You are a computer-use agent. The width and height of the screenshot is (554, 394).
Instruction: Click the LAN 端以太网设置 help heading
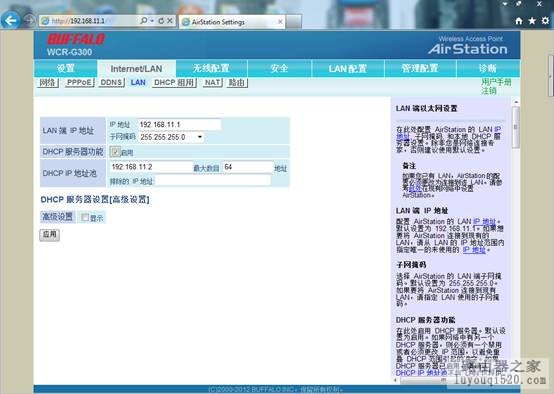pos(426,108)
